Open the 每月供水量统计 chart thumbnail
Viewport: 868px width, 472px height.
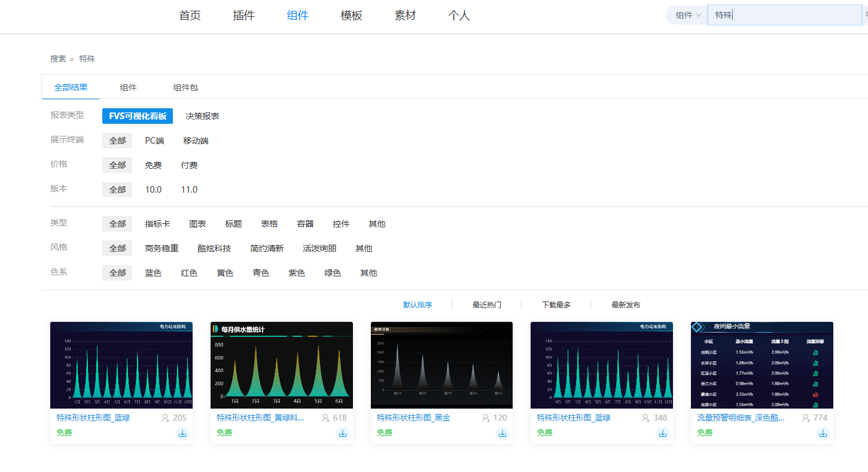tap(281, 365)
